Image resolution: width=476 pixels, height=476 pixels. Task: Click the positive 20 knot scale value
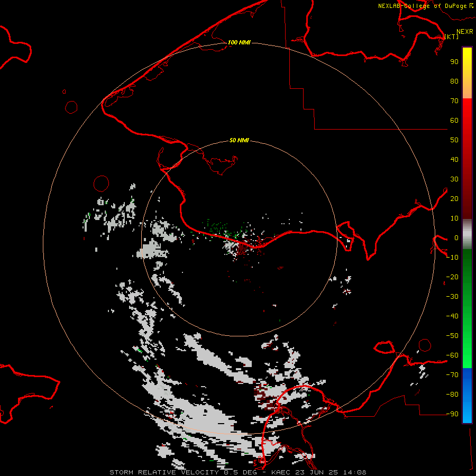tap(454, 199)
